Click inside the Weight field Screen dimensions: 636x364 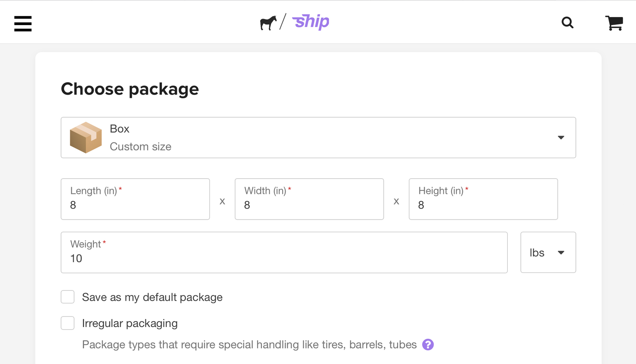tap(284, 258)
